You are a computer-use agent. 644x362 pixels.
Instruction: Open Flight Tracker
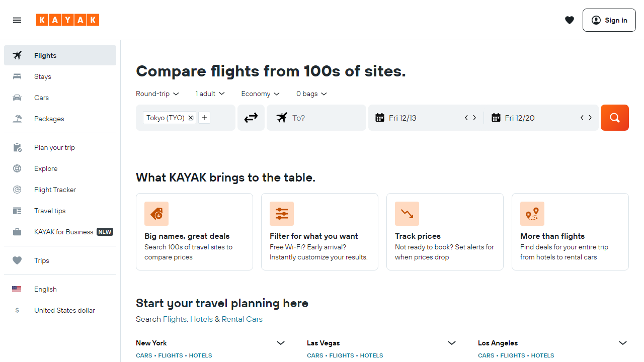pyautogui.click(x=55, y=190)
